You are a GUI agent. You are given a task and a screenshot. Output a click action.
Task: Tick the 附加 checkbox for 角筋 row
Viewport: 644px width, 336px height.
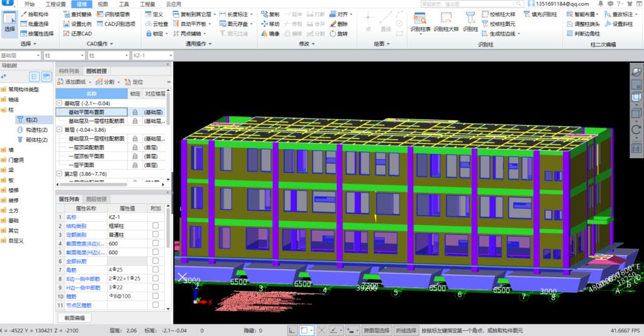click(x=155, y=269)
